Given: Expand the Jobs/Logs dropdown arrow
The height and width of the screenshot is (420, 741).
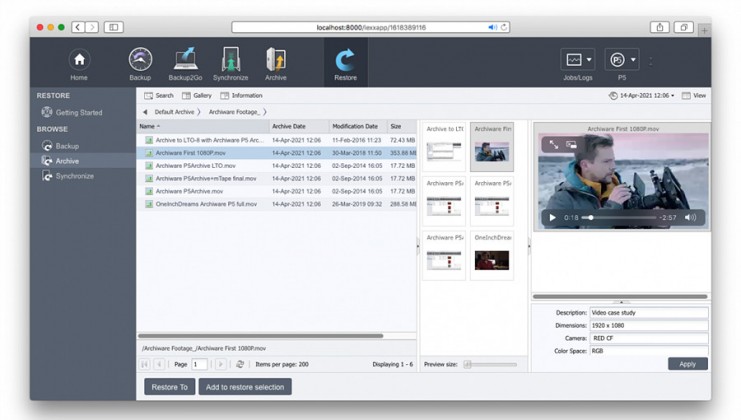Looking at the screenshot, I should tap(589, 60).
